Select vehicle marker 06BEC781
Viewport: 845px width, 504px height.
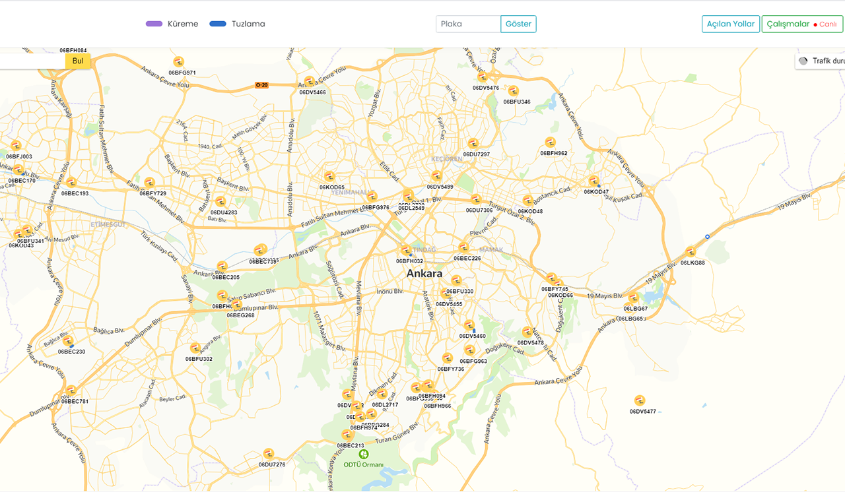[71, 391]
